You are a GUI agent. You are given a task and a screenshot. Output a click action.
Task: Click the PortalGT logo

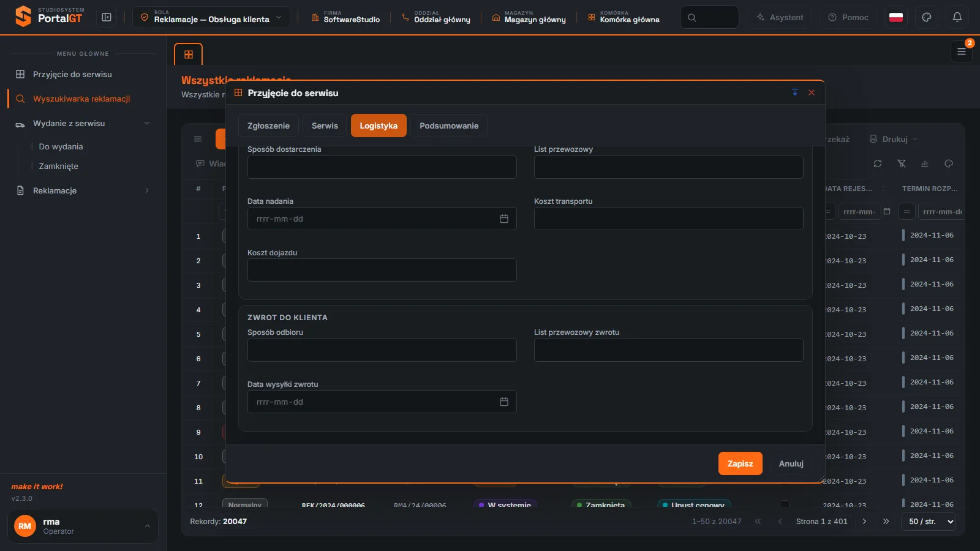pos(49,17)
